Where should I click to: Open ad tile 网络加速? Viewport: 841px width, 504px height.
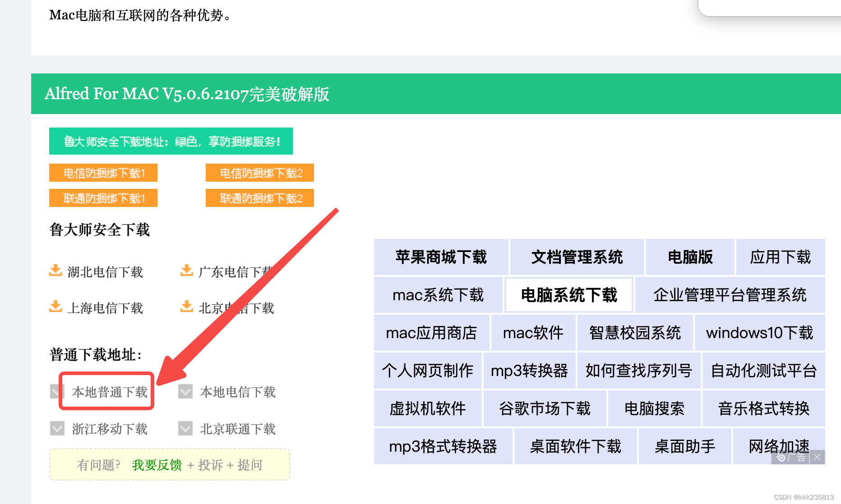pyautogui.click(x=779, y=446)
